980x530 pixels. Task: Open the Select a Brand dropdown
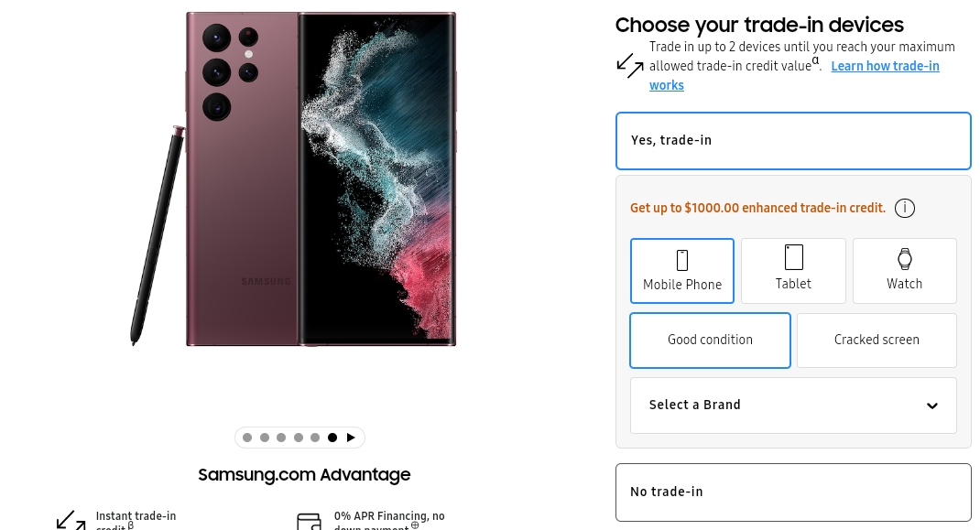pos(793,406)
